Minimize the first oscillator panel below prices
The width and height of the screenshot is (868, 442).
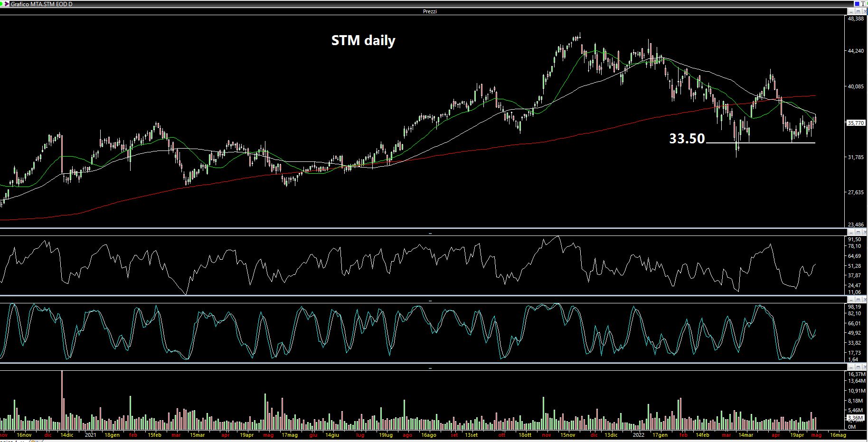[851, 232]
